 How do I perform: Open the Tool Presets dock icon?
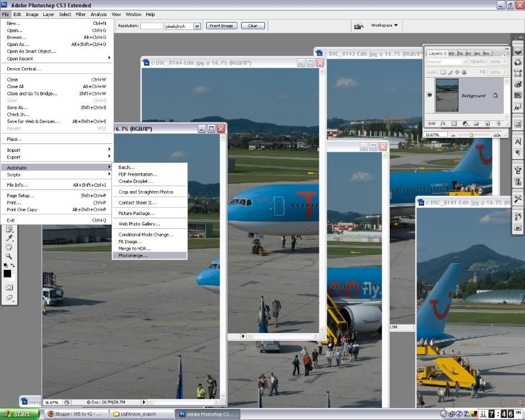(x=518, y=199)
